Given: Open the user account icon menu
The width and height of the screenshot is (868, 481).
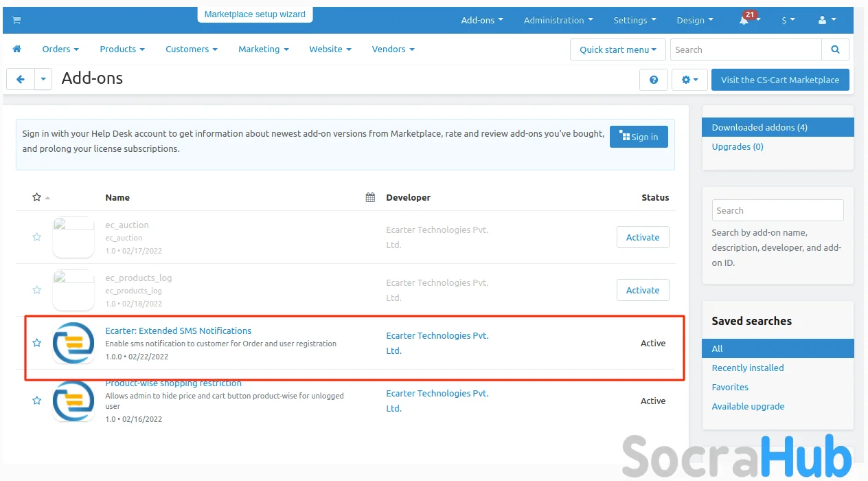Looking at the screenshot, I should 826,21.
